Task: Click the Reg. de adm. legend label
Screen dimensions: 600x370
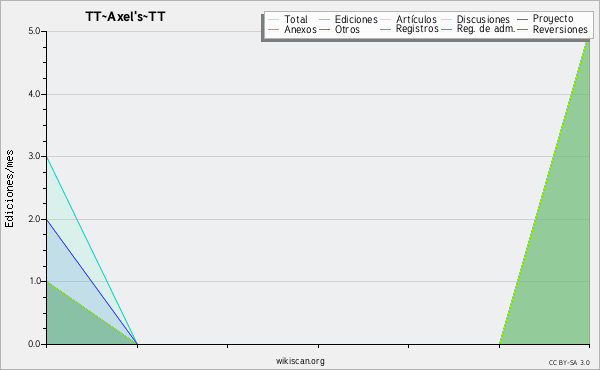Action: pyautogui.click(x=486, y=29)
